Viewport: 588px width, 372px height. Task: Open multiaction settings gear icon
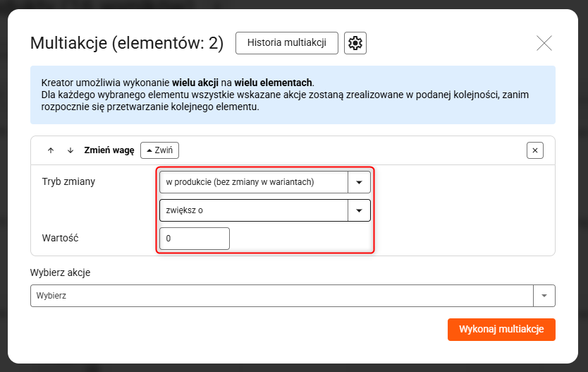point(355,43)
